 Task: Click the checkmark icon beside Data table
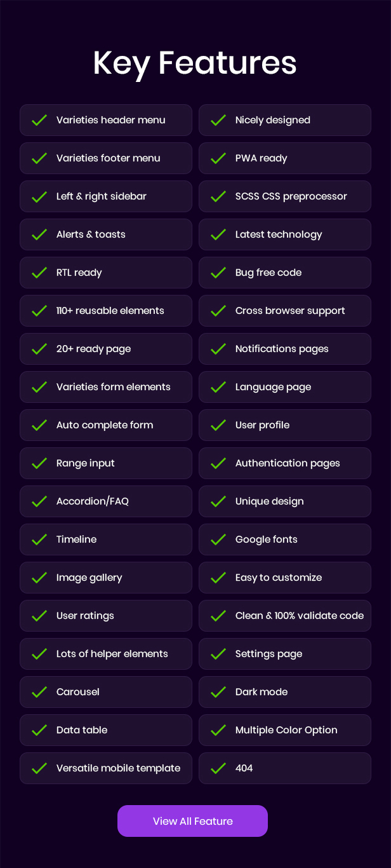coord(39,730)
